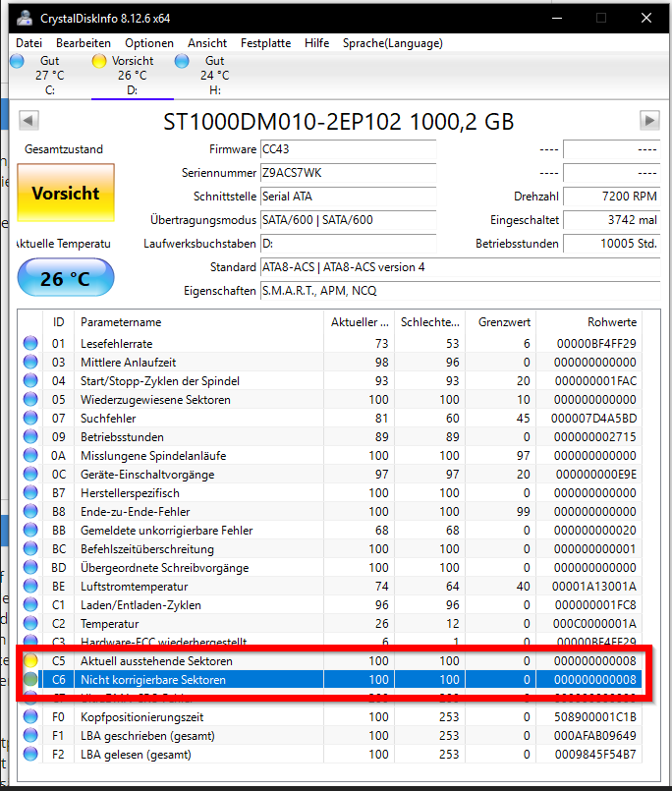Click status icon for Gemeldete unkorrigierbare Fehler
Viewport: 672px width, 791px height.
(x=30, y=530)
